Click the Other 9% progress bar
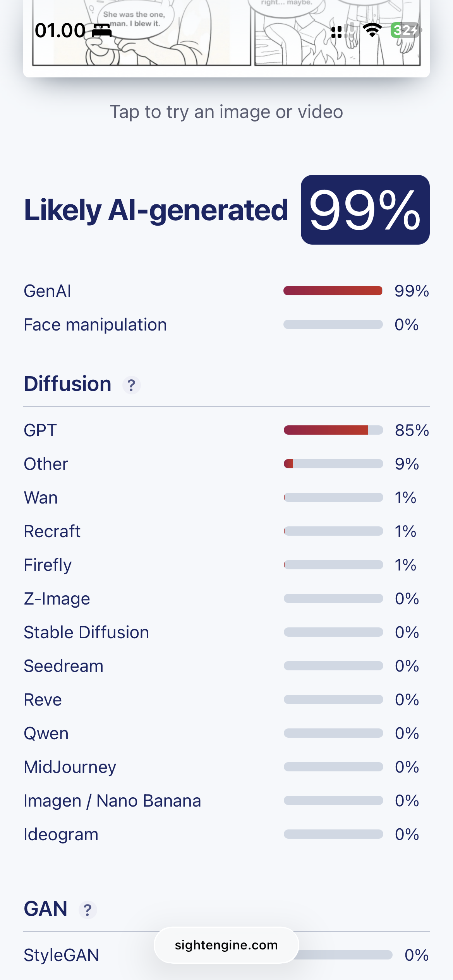This screenshot has width=453, height=980. click(x=333, y=464)
